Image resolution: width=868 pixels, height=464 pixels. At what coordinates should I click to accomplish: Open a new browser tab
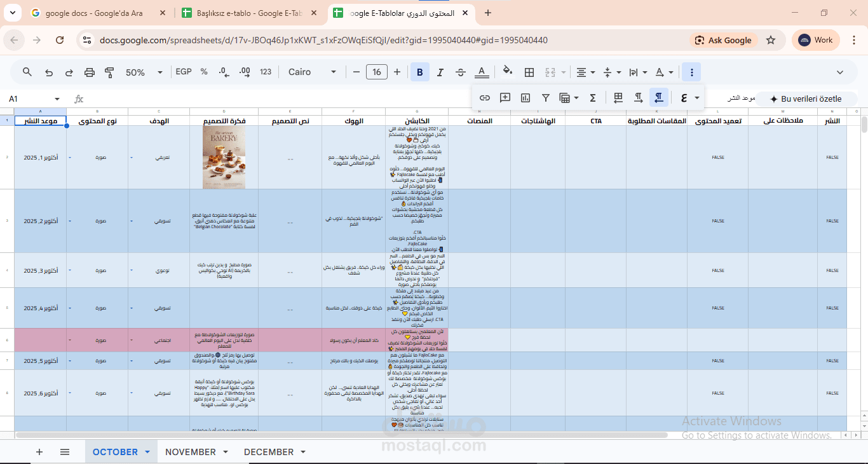click(488, 13)
